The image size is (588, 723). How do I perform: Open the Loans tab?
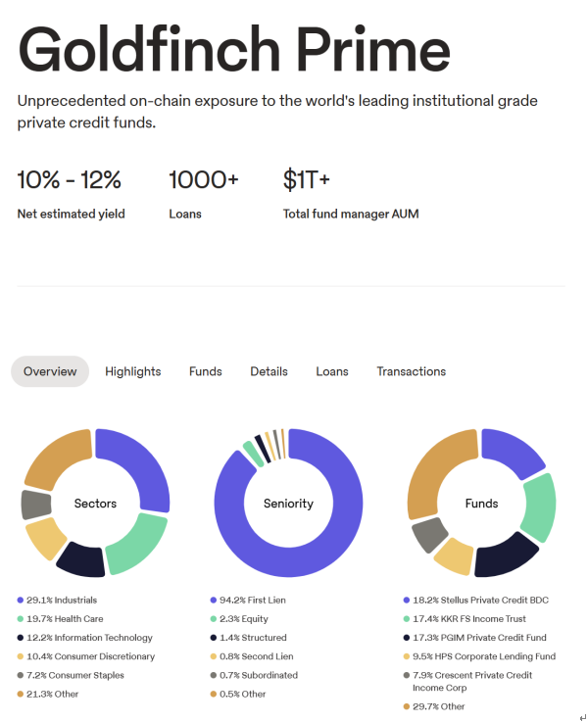pos(332,371)
